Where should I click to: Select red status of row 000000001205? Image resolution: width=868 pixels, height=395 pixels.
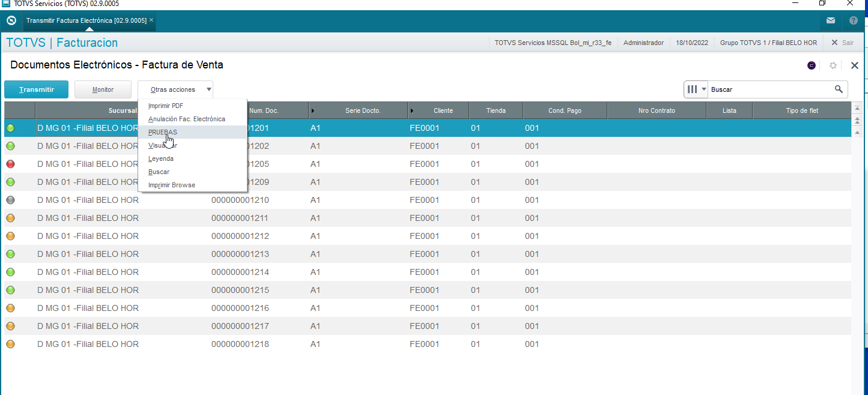10,164
